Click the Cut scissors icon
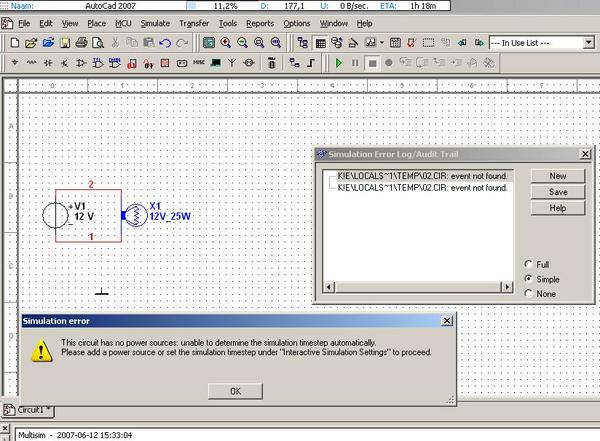600x441 pixels. coord(116,43)
